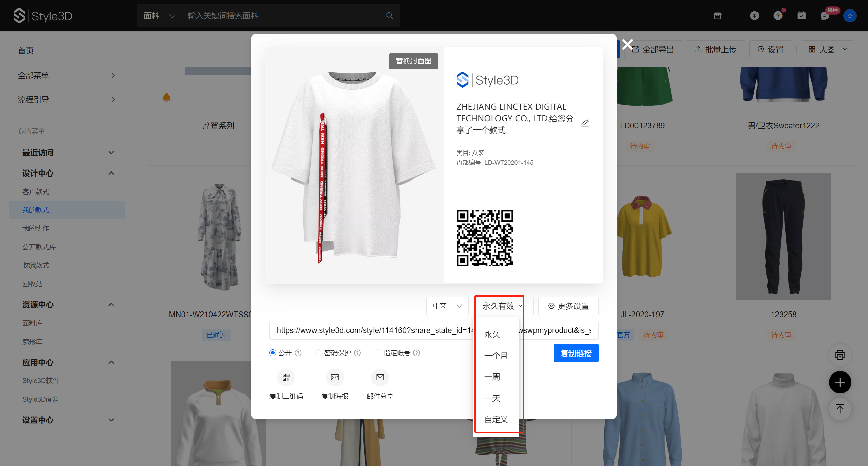Select the 密码保护 radio option

tap(318, 353)
